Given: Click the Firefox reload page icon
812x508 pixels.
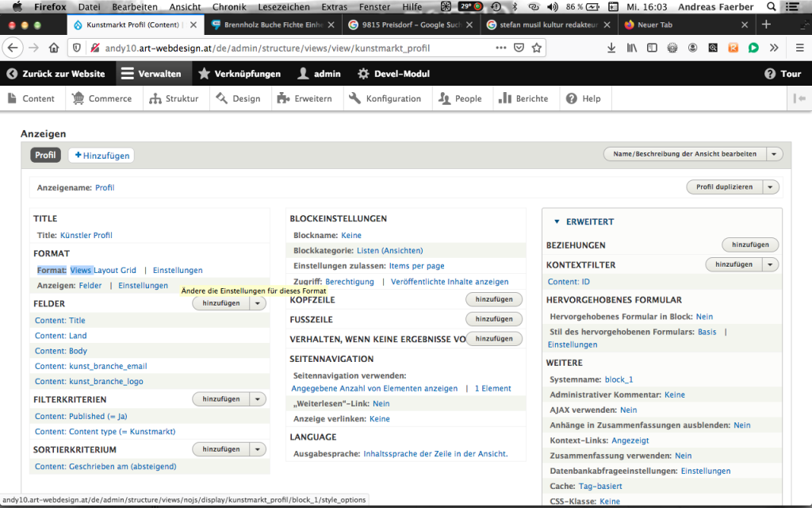Looking at the screenshot, I should coord(33,48).
